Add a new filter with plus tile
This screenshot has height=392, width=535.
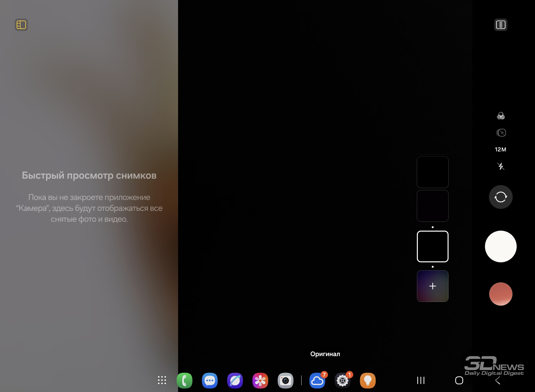coord(432,286)
